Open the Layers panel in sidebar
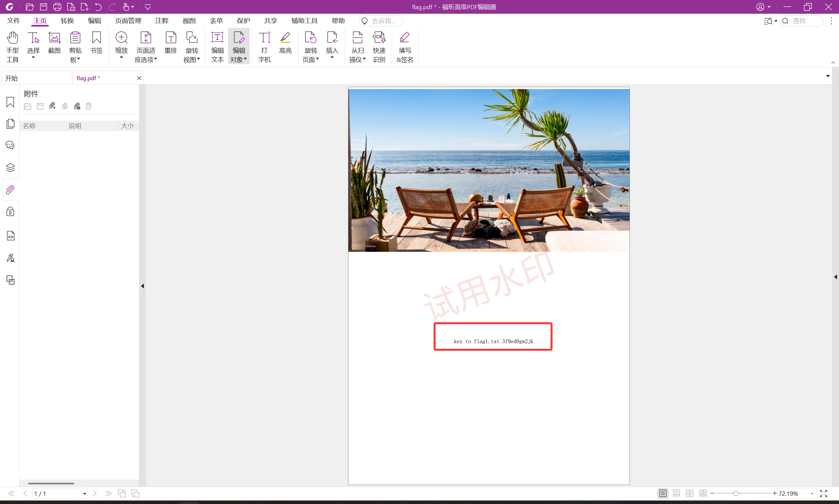This screenshot has height=504, width=839. click(10, 167)
